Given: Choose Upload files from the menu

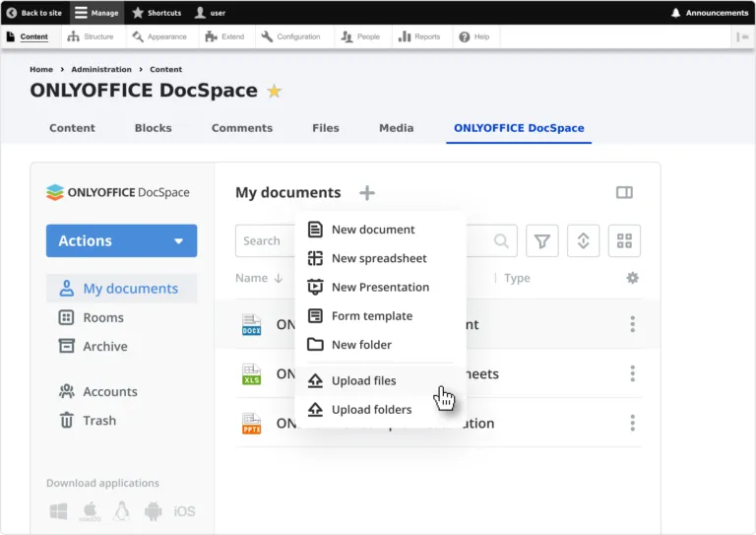Looking at the screenshot, I should (x=380, y=380).
